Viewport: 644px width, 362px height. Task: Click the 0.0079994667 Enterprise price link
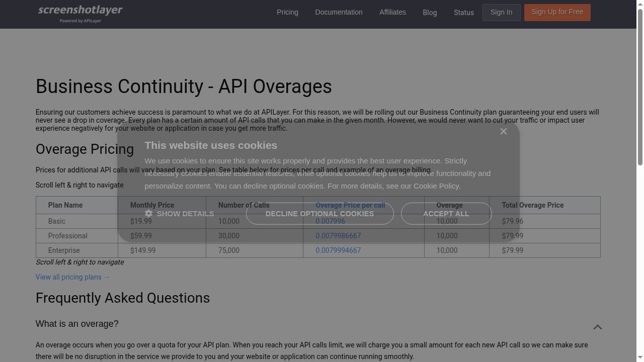[338, 250]
